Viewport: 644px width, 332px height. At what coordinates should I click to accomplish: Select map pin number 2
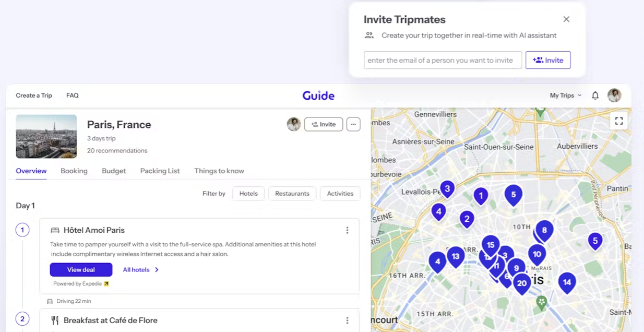[467, 219]
